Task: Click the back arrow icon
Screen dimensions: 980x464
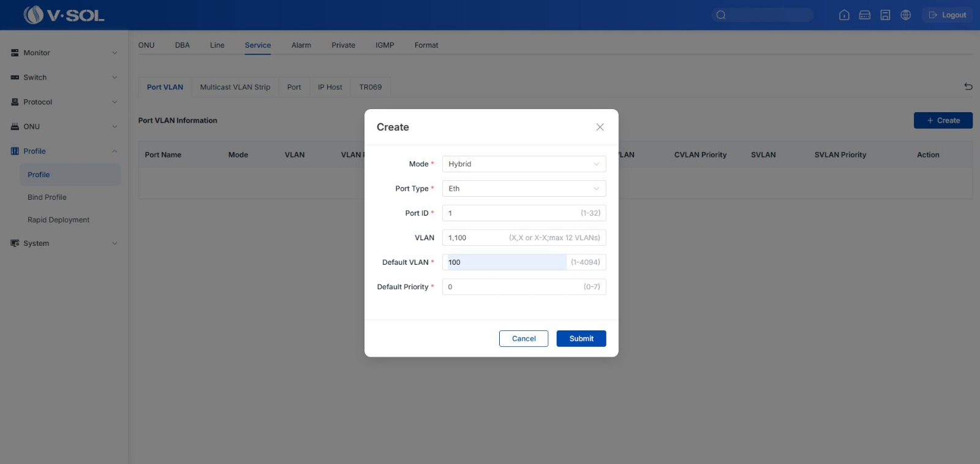Action: pyautogui.click(x=968, y=86)
